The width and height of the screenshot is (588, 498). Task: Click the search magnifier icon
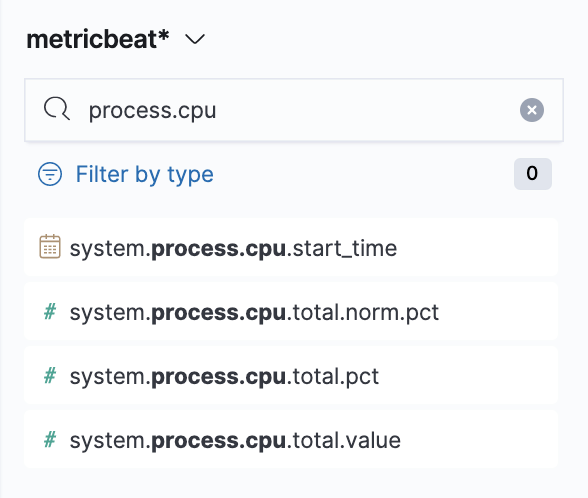(57, 109)
